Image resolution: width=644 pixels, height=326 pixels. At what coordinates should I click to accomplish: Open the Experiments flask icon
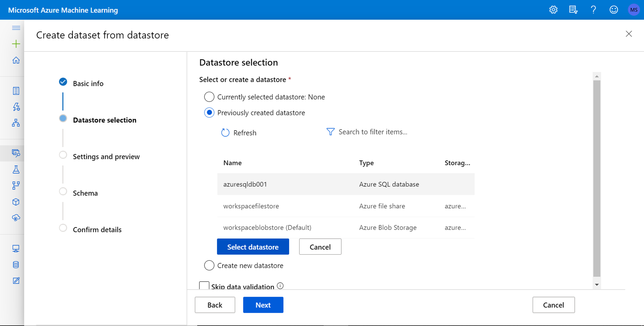click(x=16, y=170)
